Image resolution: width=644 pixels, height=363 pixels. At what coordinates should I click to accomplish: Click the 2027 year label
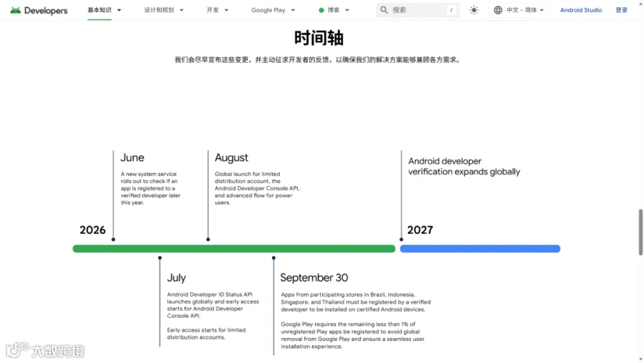[x=420, y=230]
